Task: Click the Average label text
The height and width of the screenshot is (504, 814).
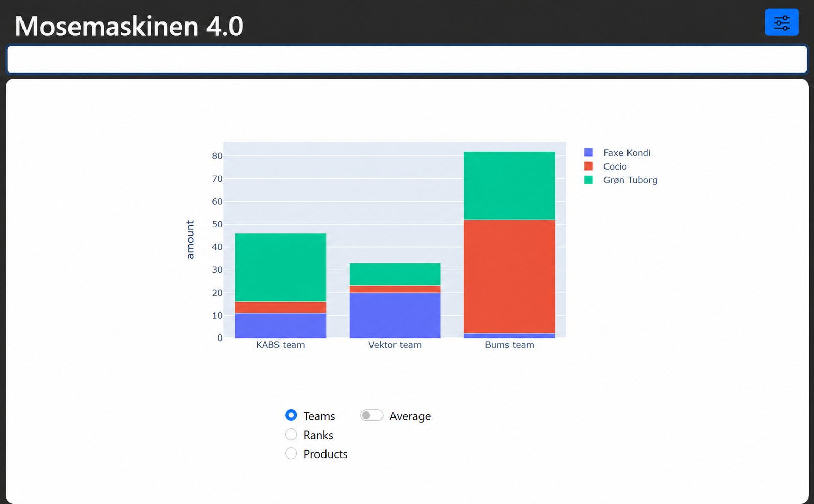Action: [410, 416]
